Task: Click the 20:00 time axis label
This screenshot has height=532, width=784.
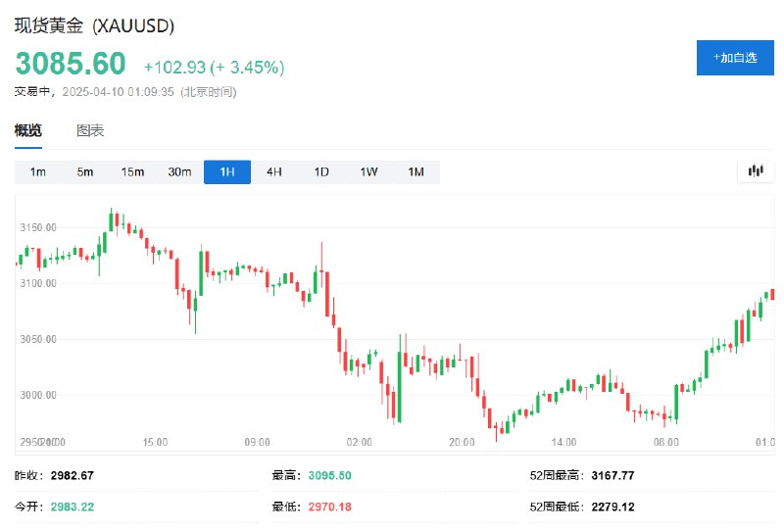Action: [462, 442]
